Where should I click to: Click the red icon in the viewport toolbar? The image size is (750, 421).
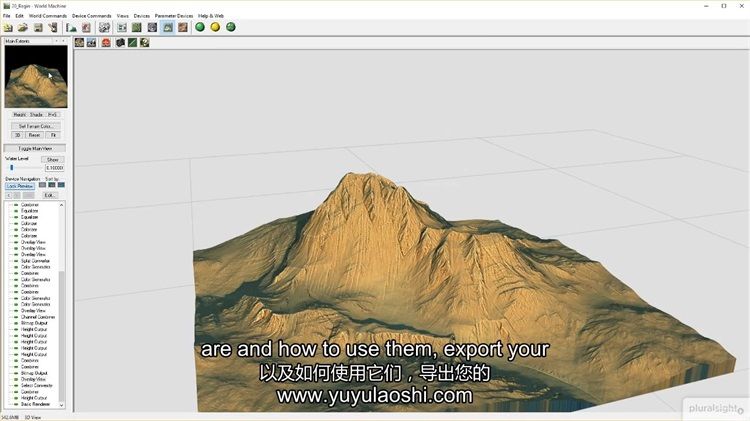[106, 43]
